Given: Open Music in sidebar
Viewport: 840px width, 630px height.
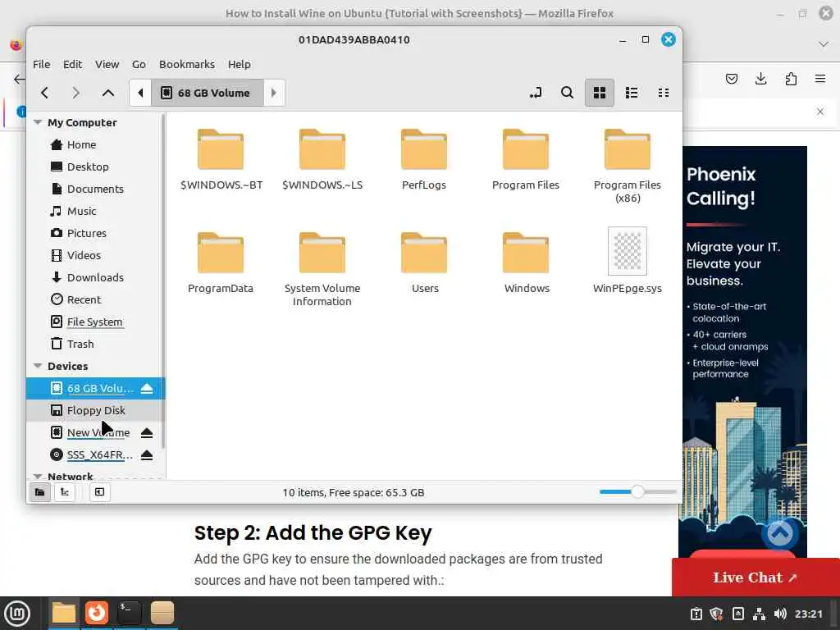Looking at the screenshot, I should pos(94,211).
